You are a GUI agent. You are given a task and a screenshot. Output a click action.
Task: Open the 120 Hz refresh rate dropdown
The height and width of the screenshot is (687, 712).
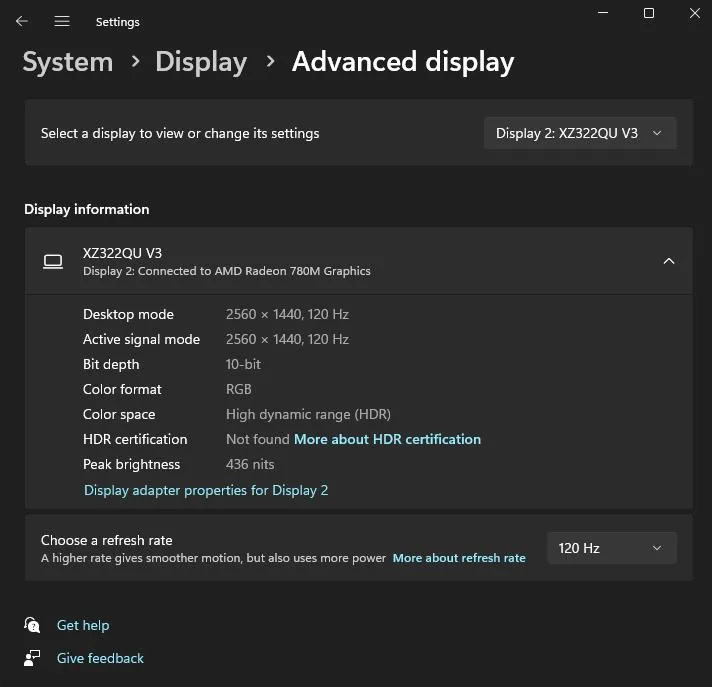tap(612, 548)
